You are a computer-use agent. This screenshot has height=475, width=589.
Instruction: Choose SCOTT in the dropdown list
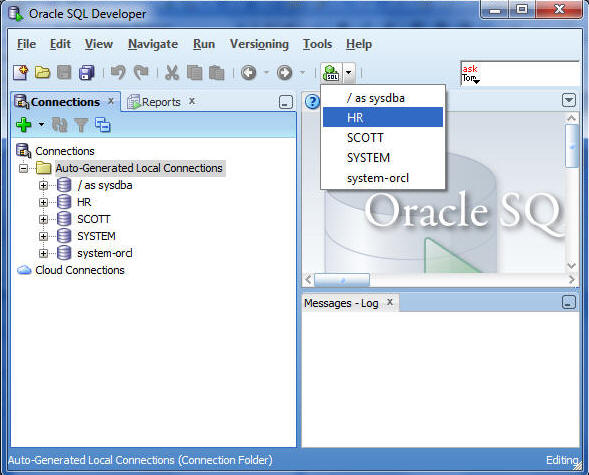[x=383, y=138]
